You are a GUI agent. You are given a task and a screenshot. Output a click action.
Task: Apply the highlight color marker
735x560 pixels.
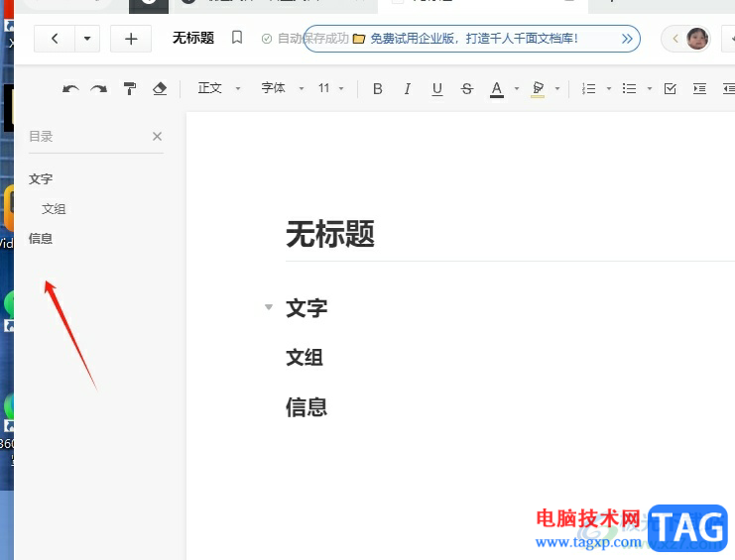538,89
